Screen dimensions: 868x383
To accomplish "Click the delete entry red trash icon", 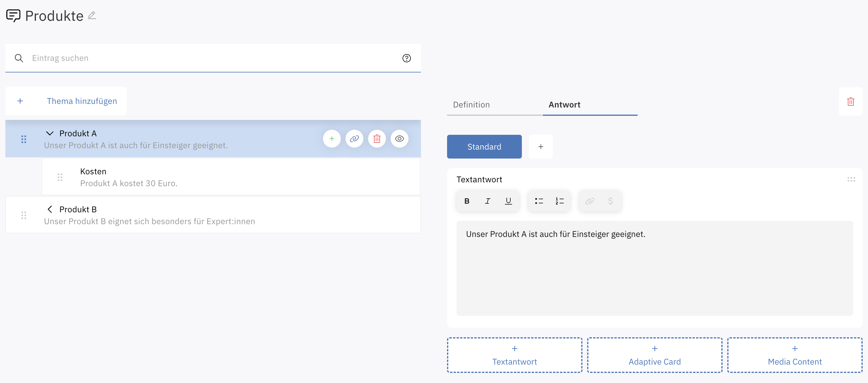I will [x=377, y=139].
